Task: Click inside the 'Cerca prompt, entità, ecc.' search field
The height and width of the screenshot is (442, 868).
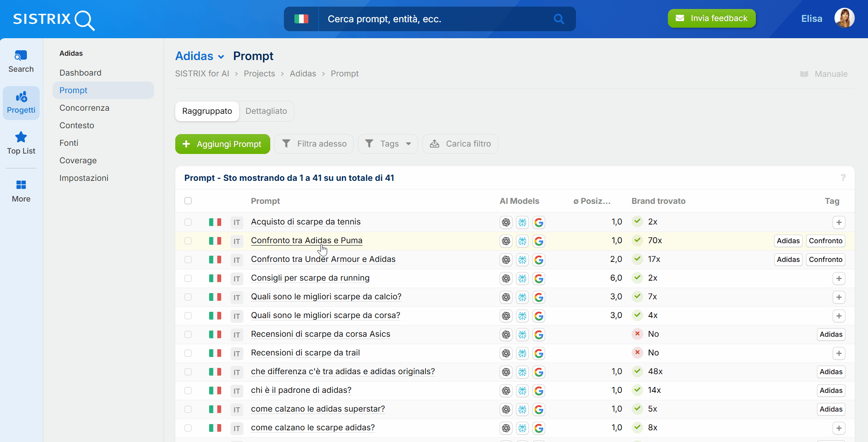Action: tap(428, 19)
